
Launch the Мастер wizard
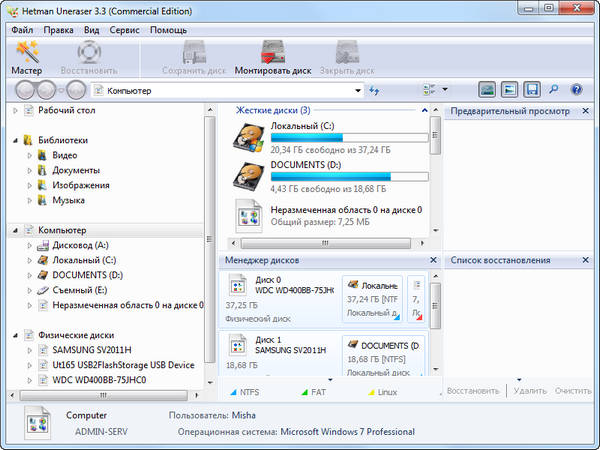click(x=26, y=57)
